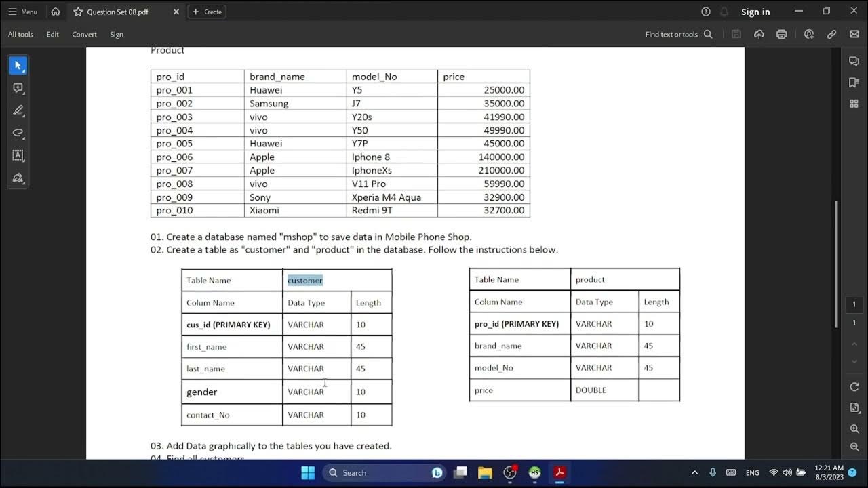Go to previous page arrow
Viewport: 868px width, 488px height.
point(854,344)
